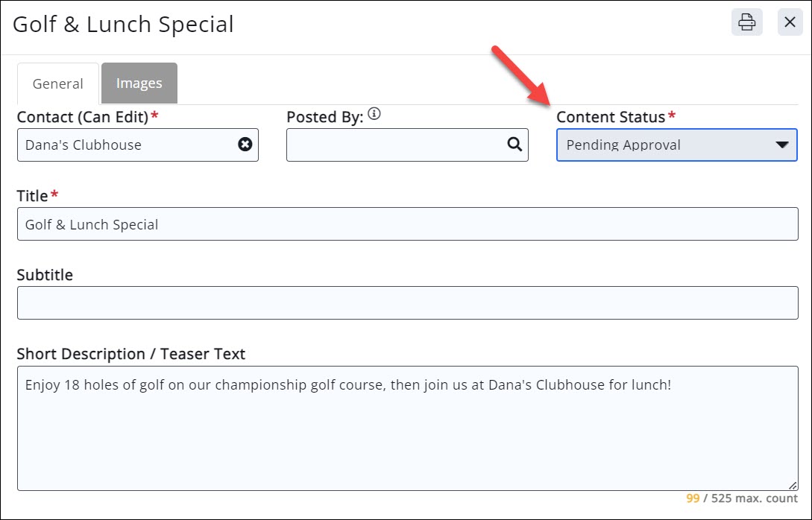Image resolution: width=812 pixels, height=520 pixels.
Task: Clear the Dana's Clubhouse contact selection
Action: [x=245, y=145]
